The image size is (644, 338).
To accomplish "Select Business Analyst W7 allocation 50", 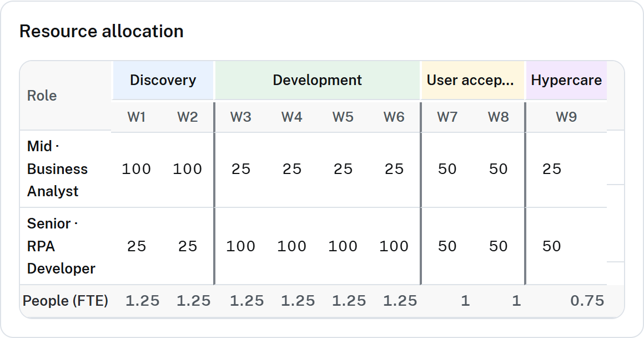I will pos(447,169).
